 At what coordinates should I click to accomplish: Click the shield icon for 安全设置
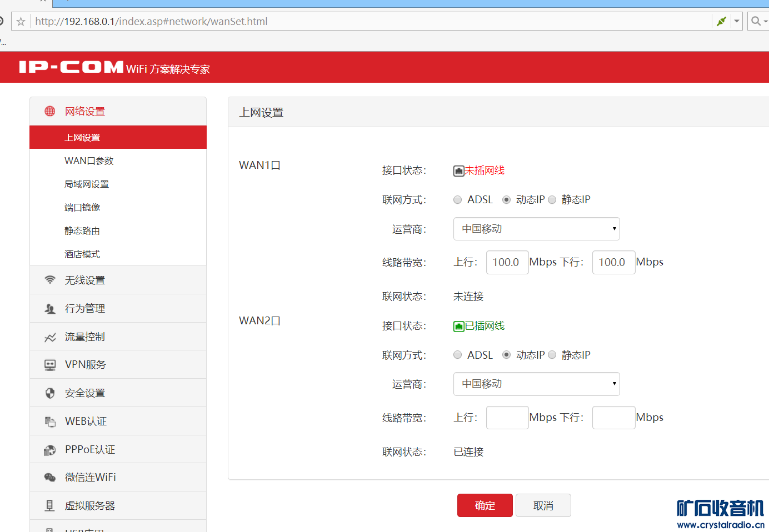50,393
